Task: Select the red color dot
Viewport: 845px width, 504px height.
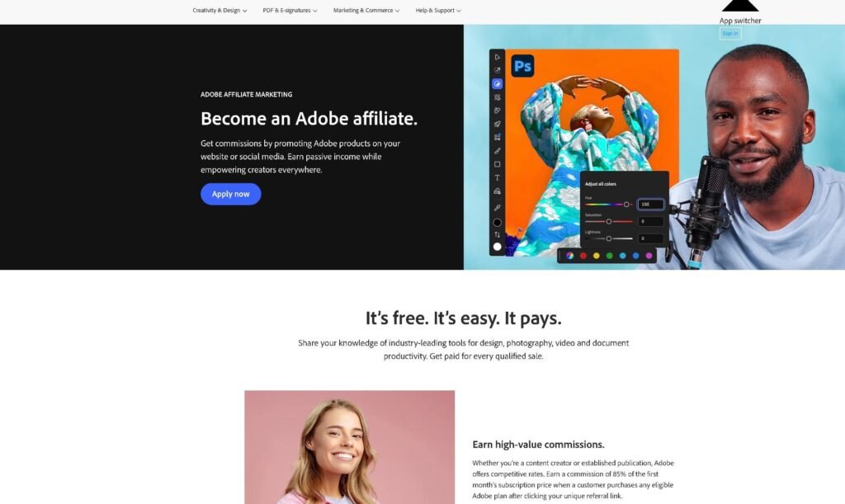Action: click(x=583, y=256)
